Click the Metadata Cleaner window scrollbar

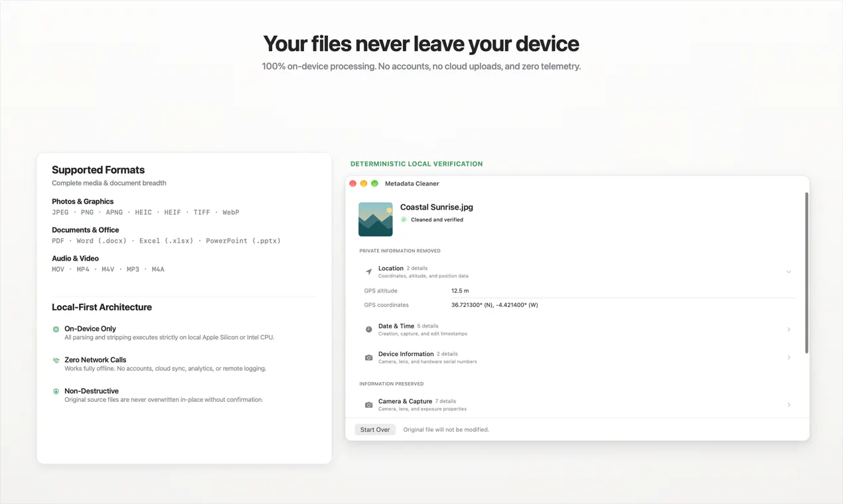[x=806, y=273]
